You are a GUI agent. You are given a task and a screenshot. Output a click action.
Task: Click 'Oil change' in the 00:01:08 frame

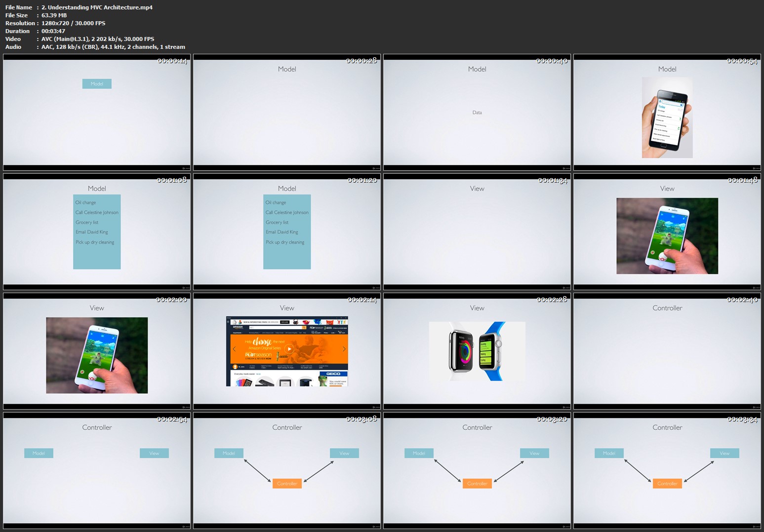point(85,203)
